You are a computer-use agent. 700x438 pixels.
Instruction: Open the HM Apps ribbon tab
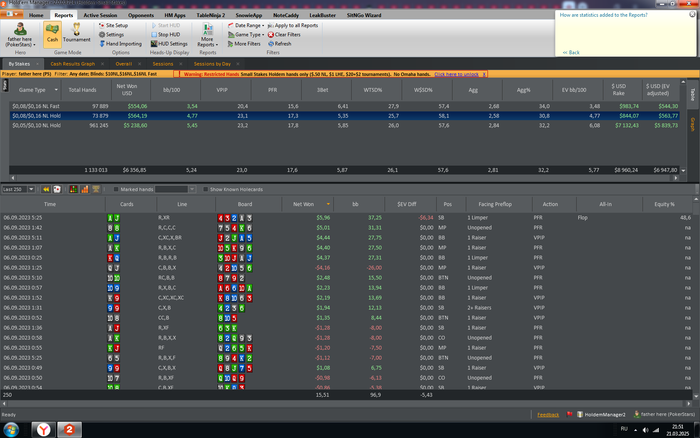175,15
